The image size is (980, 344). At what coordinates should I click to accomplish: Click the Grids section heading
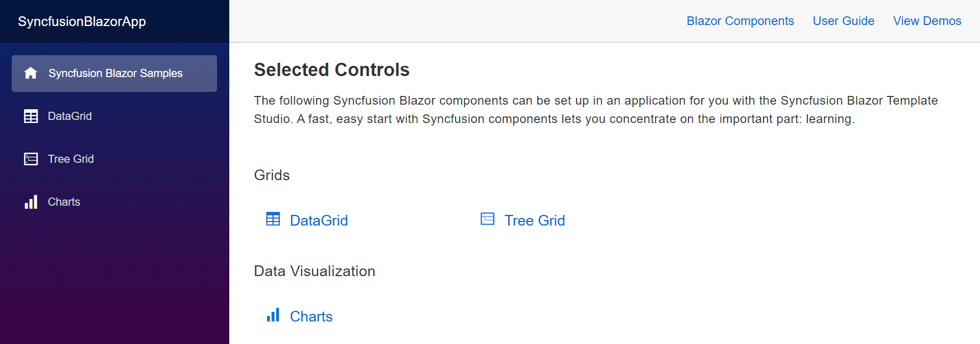pyautogui.click(x=272, y=175)
